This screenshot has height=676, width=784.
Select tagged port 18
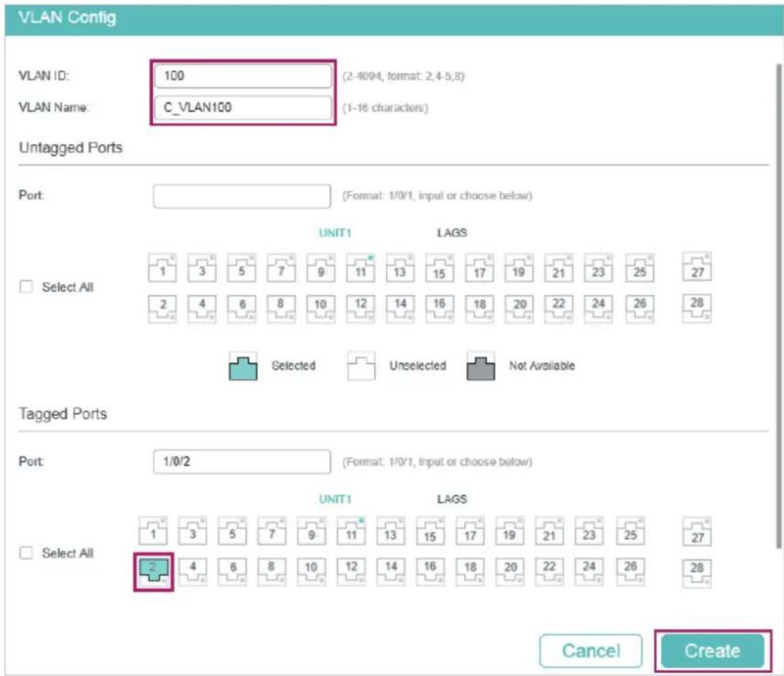click(470, 572)
